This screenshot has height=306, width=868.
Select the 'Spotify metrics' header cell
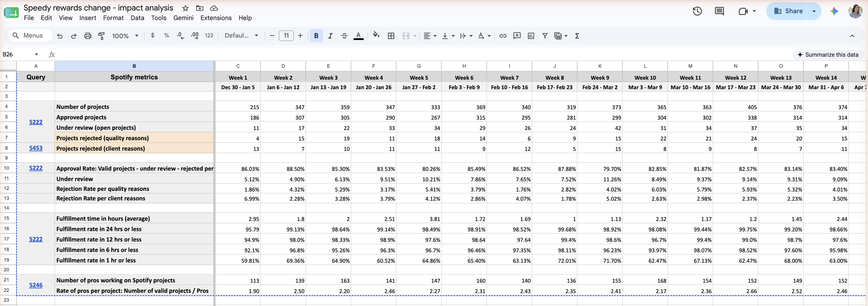[134, 77]
